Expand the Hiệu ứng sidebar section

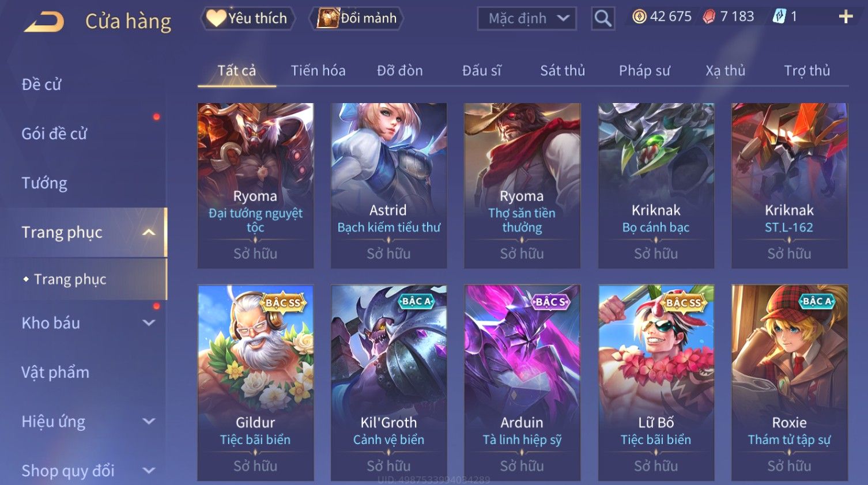tap(149, 422)
